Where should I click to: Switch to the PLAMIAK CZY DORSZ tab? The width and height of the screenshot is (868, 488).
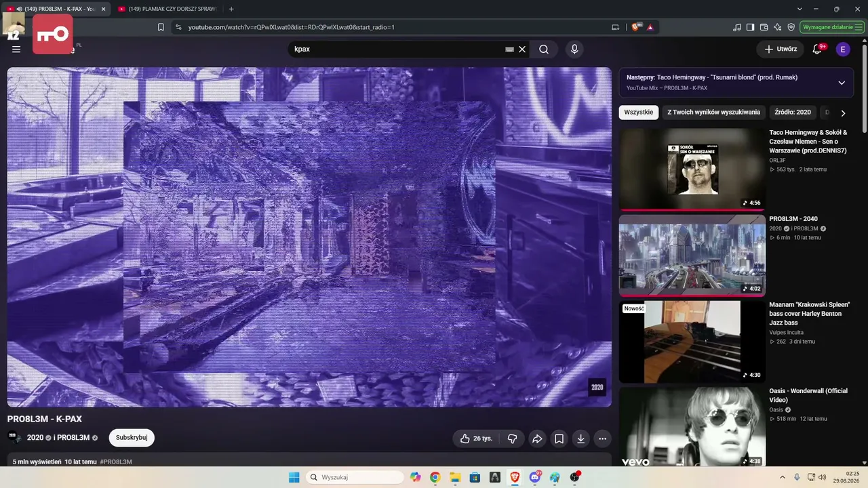166,9
